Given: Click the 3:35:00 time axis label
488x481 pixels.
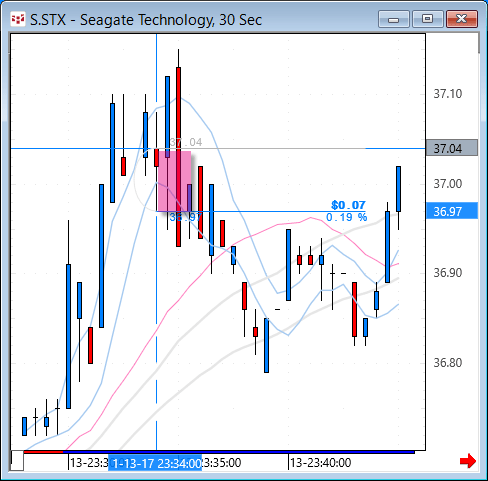Looking at the screenshot, I should (x=222, y=463).
